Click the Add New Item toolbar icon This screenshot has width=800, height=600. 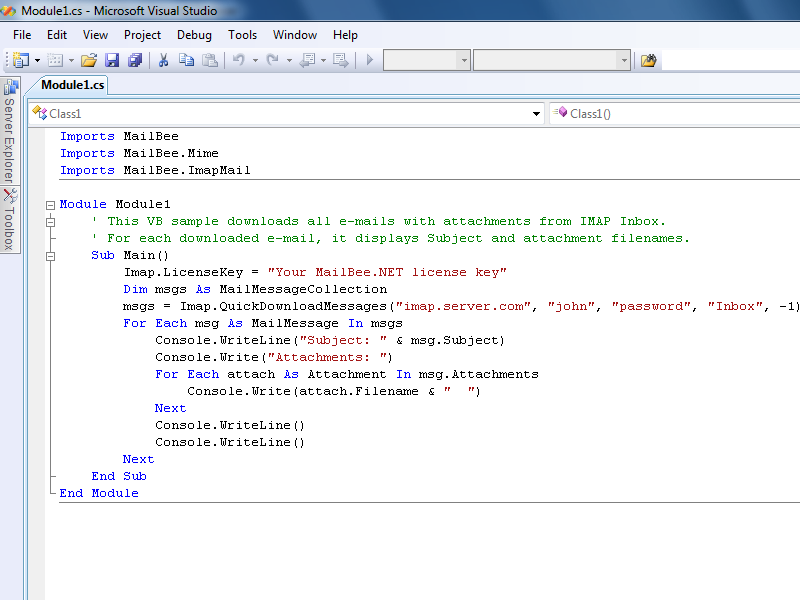coord(55,60)
